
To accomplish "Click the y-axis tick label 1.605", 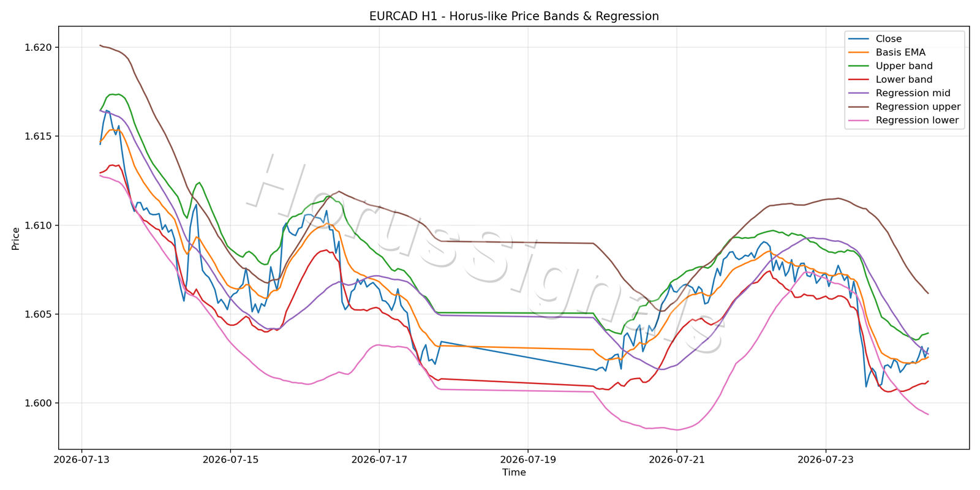I will click(x=39, y=314).
